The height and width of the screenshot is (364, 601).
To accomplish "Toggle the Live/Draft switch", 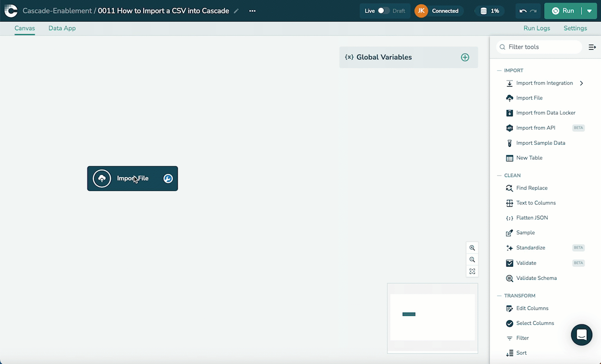I will coord(383,11).
